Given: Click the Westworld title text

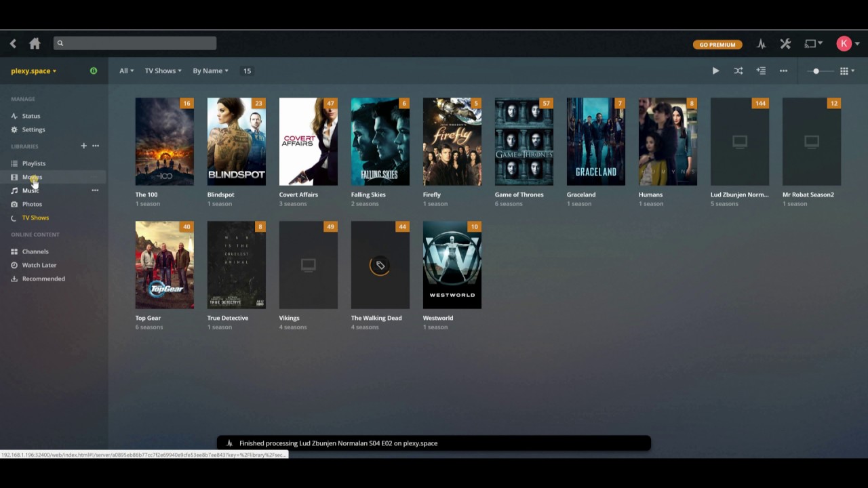Looking at the screenshot, I should (x=437, y=318).
